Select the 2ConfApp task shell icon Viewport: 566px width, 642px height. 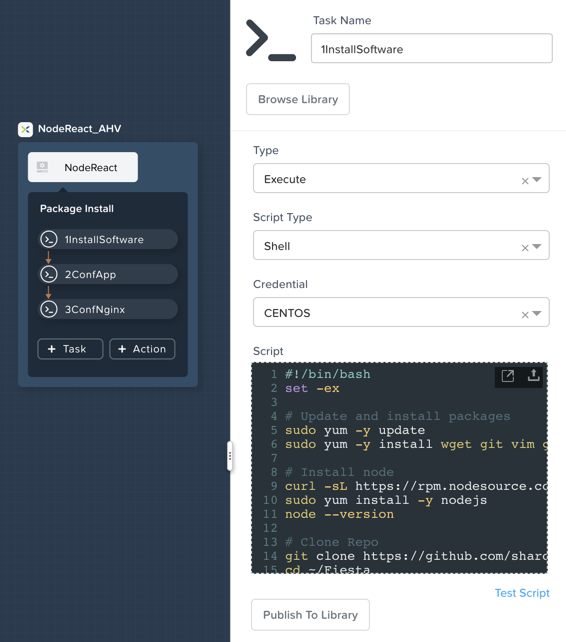[x=49, y=274]
